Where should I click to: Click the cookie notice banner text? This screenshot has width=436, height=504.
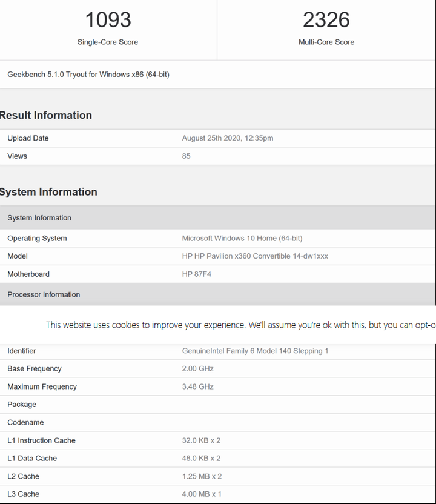240,325
